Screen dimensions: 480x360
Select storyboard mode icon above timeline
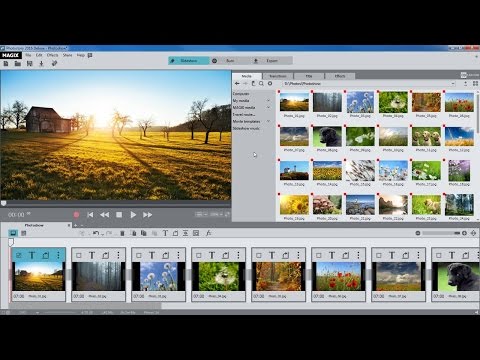coord(13,233)
